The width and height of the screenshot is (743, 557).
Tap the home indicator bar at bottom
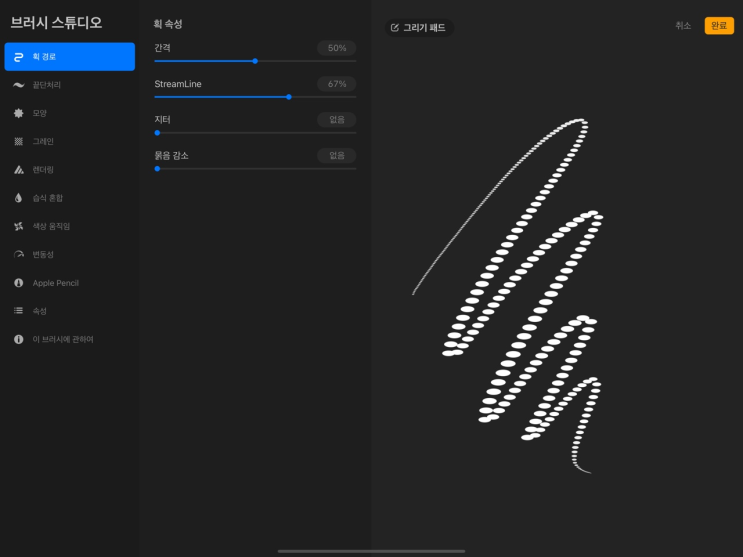pos(371,551)
